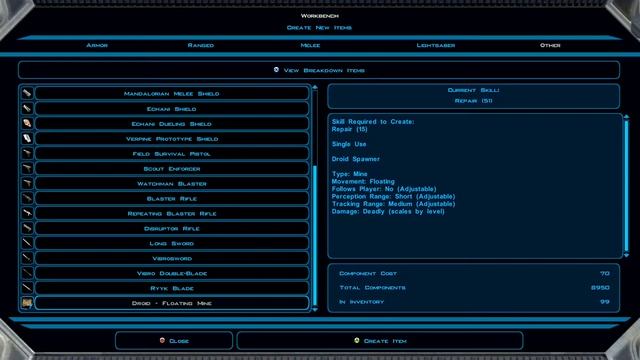Click the 'Skill Required to Create:' text
Screen dimensions: 640x360
tap(373, 122)
